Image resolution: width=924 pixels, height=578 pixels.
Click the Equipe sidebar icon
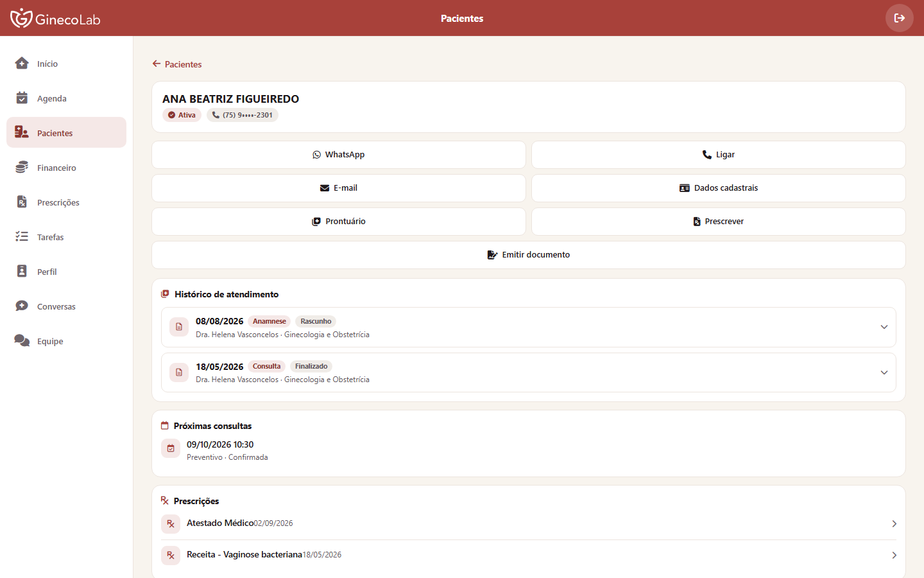click(x=22, y=340)
